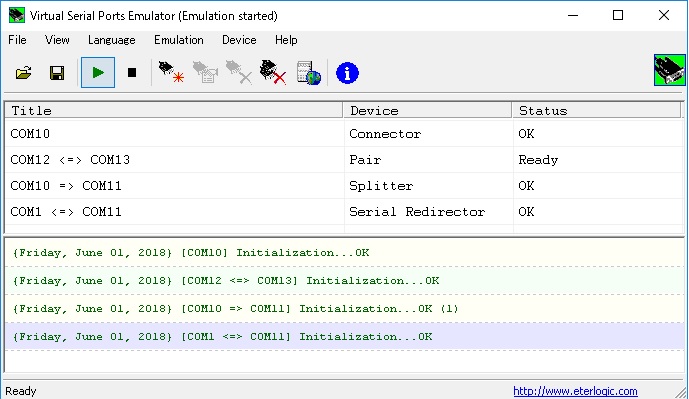Remove selected device with the gray X icon
Viewport: 689px width, 399px height.
coord(239,73)
